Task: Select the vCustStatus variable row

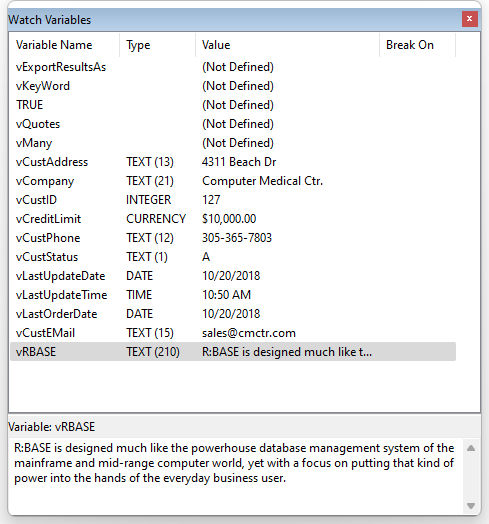Action: tap(233, 257)
